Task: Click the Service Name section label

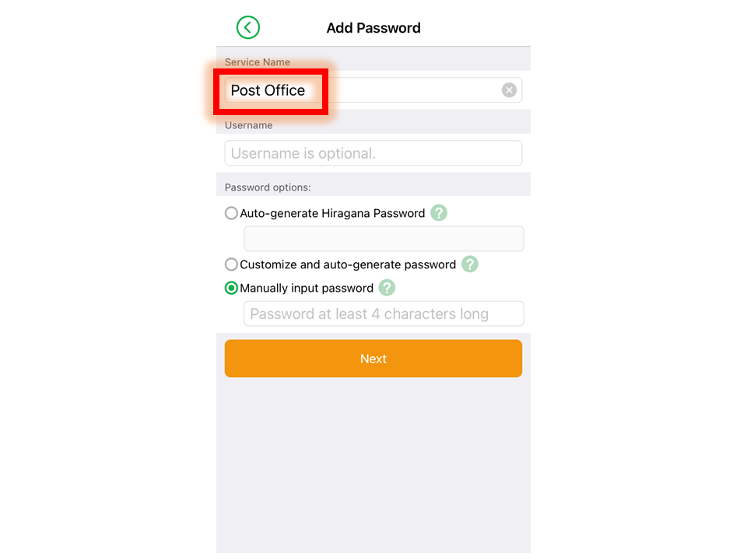Action: [258, 62]
